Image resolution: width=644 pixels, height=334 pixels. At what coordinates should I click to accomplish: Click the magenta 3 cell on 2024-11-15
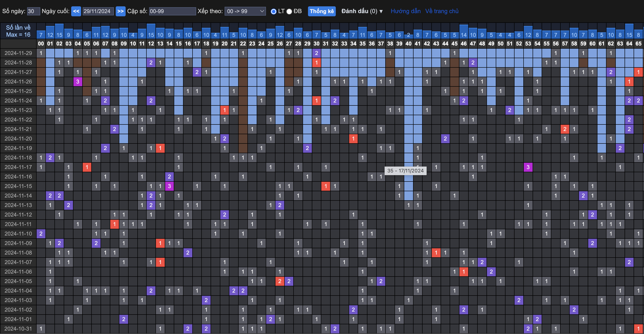[169, 186]
